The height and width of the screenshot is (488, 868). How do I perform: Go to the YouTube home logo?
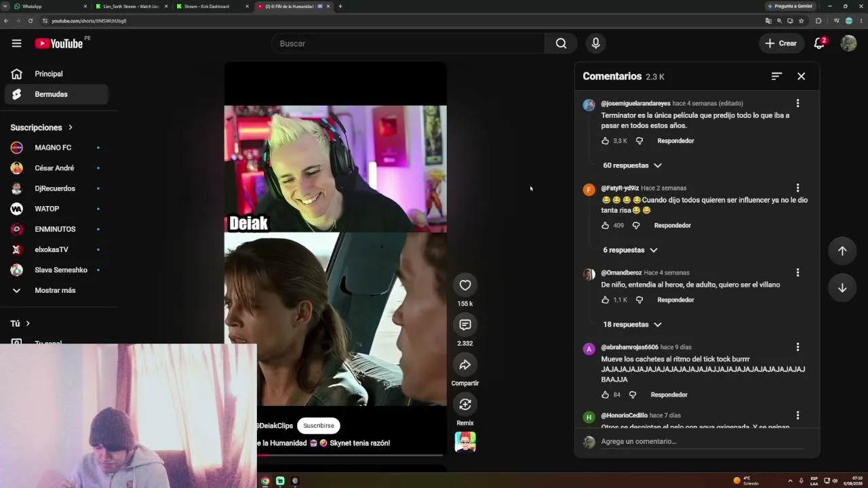coord(60,43)
